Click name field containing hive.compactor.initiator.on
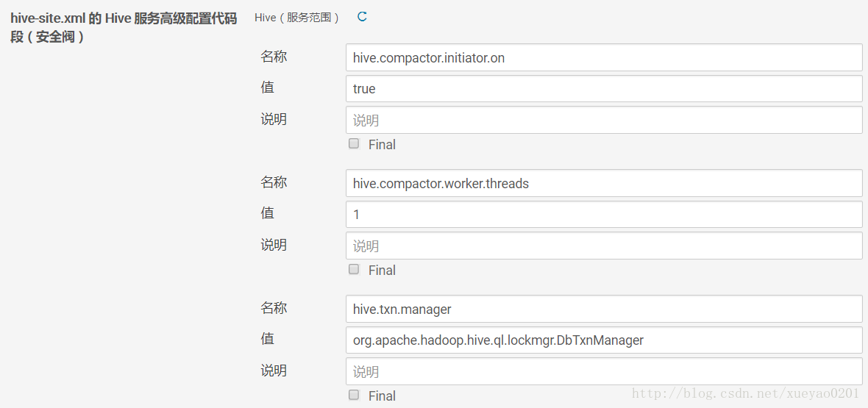Image resolution: width=868 pixels, height=408 pixels. click(603, 57)
